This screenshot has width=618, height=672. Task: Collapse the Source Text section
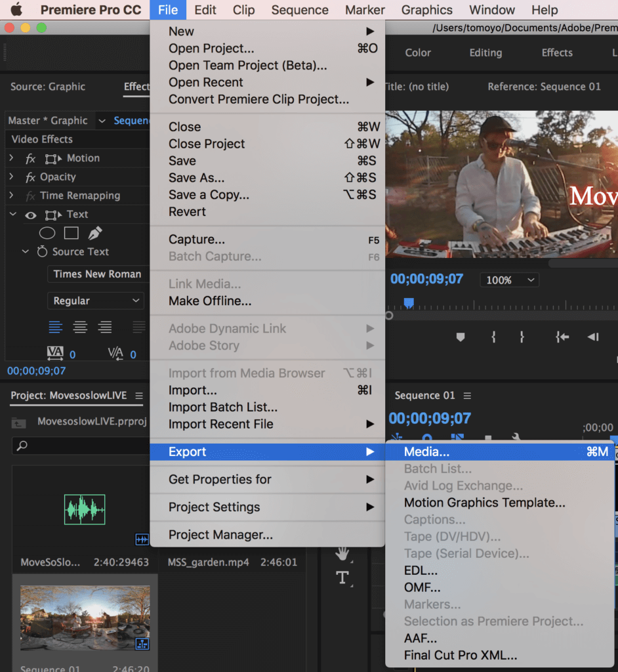[26, 251]
